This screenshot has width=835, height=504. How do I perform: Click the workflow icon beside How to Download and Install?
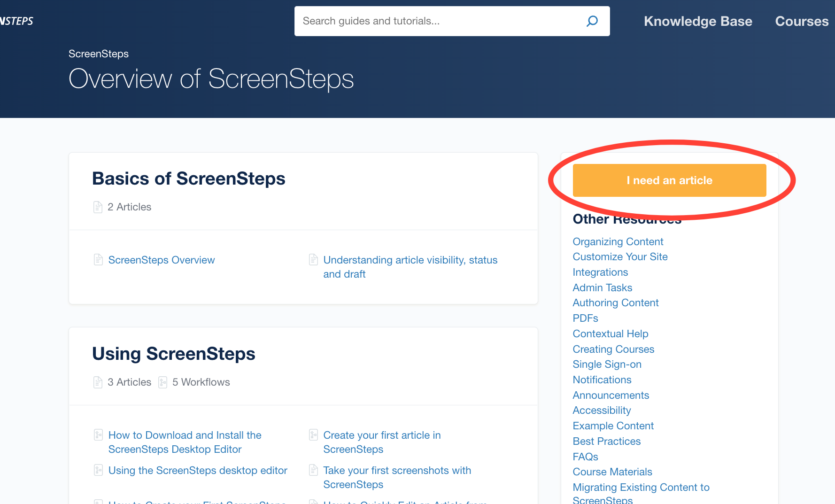click(x=98, y=435)
